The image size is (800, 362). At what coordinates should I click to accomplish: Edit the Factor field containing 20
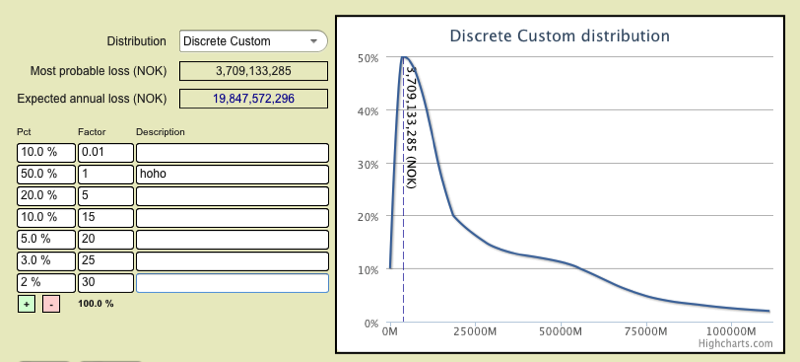click(x=106, y=239)
